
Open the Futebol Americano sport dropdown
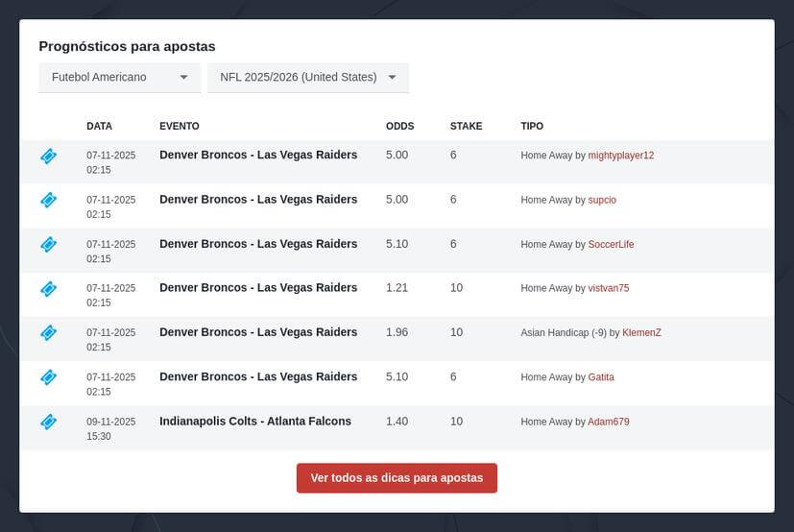[x=119, y=78]
